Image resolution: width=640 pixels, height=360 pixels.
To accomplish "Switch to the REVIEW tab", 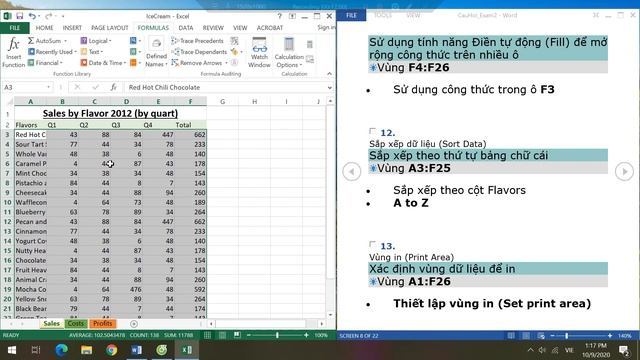I will click(x=213, y=28).
